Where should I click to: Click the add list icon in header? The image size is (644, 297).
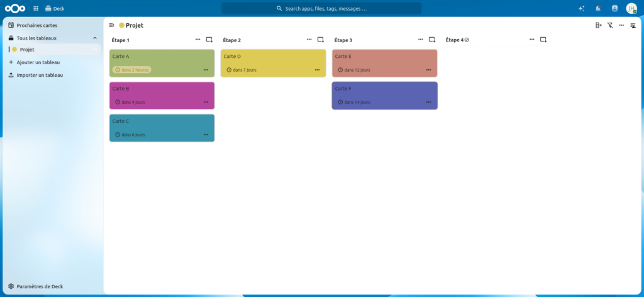coord(599,25)
